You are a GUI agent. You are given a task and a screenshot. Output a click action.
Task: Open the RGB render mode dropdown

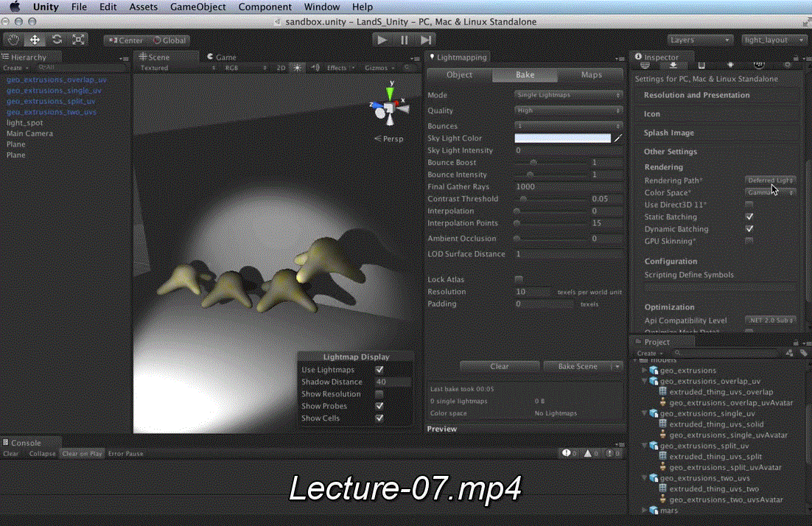[x=245, y=68]
